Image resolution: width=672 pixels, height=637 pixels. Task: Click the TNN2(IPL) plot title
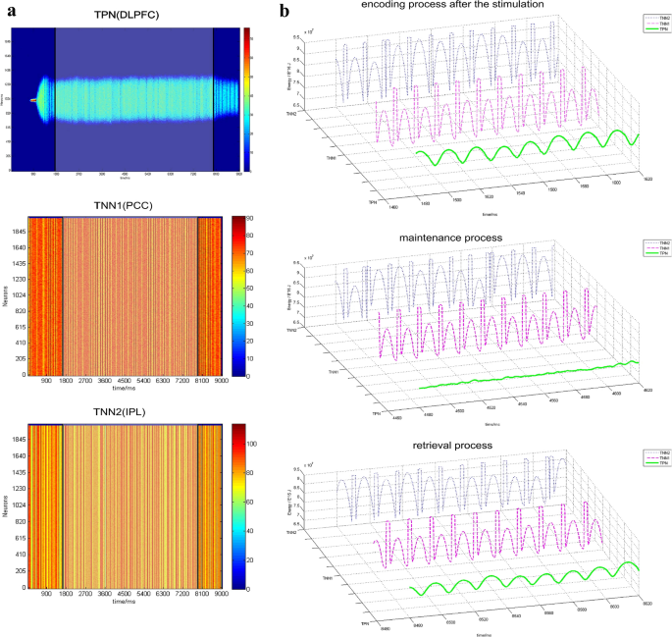tap(120, 412)
